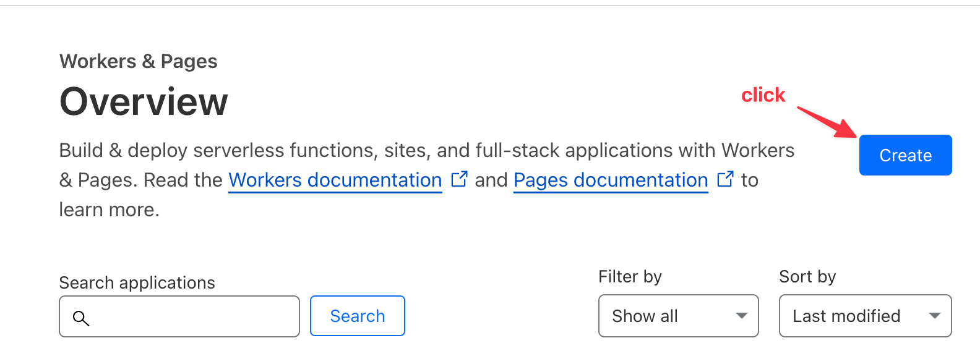Click the blue Create button

point(905,155)
